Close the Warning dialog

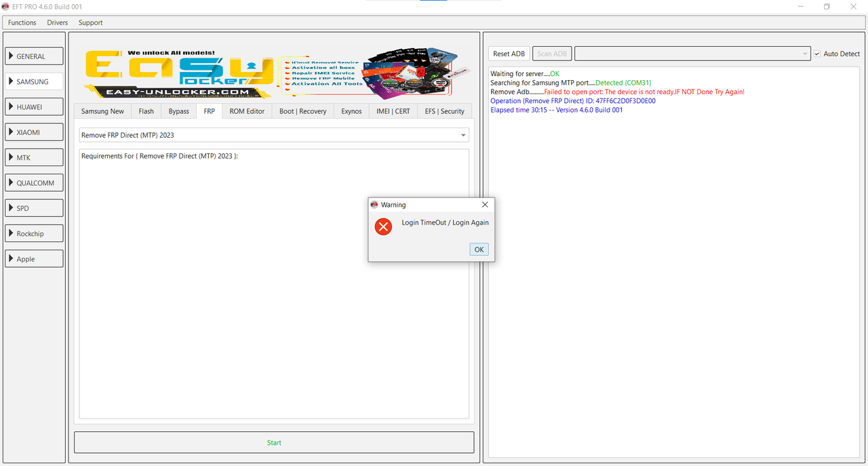(484, 204)
